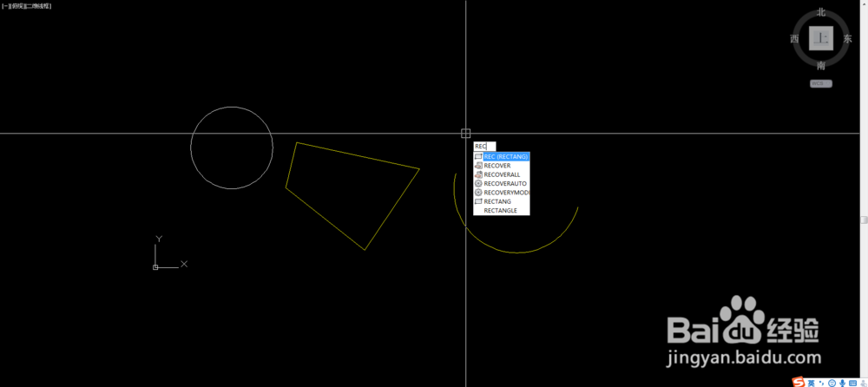Pick RECOVERYMODE in the suggestion list
This screenshot has width=868, height=387.
click(x=502, y=192)
